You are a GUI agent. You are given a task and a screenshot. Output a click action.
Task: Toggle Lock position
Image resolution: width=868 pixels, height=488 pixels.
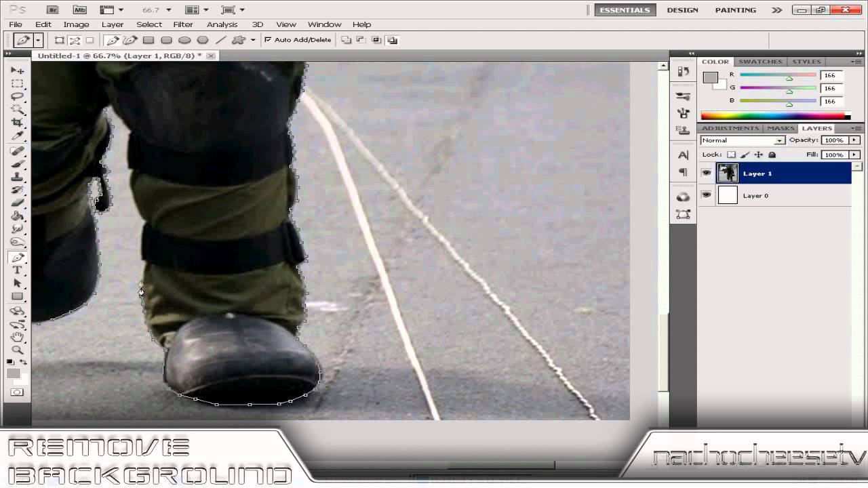(758, 155)
